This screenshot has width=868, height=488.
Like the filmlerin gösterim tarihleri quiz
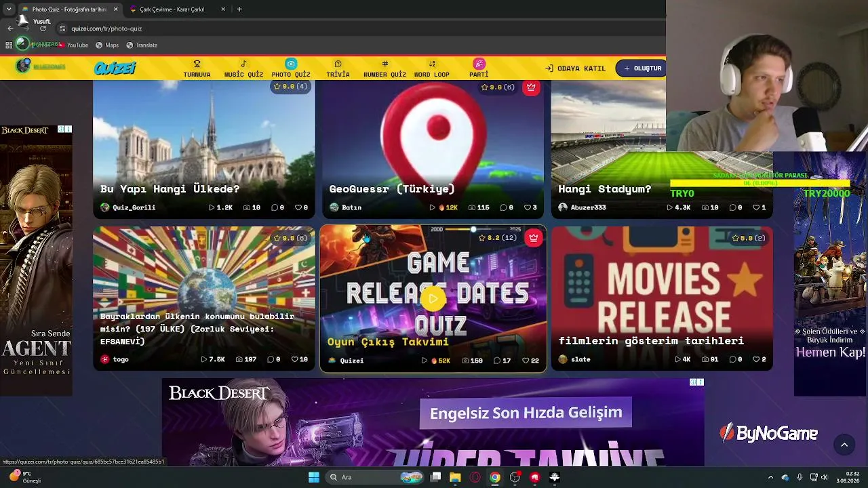point(755,359)
